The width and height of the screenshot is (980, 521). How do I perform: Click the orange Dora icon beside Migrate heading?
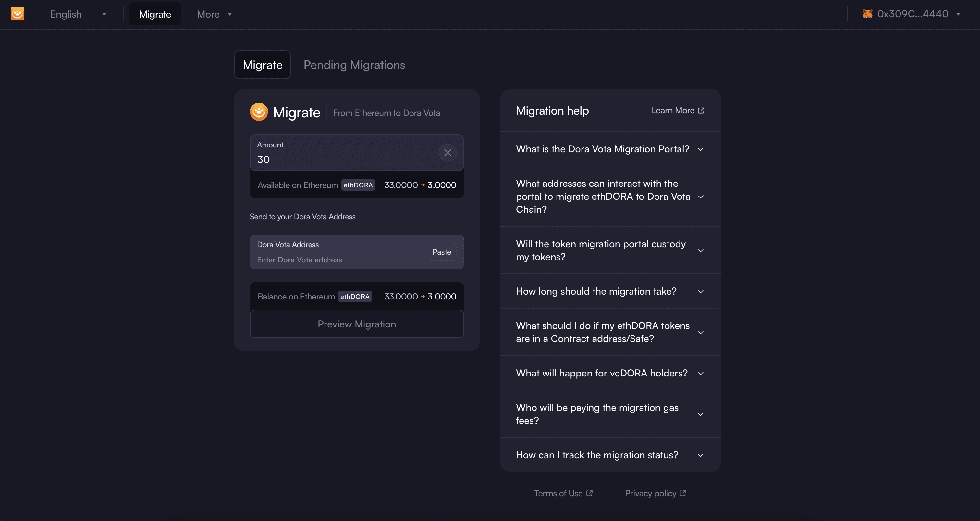[259, 112]
